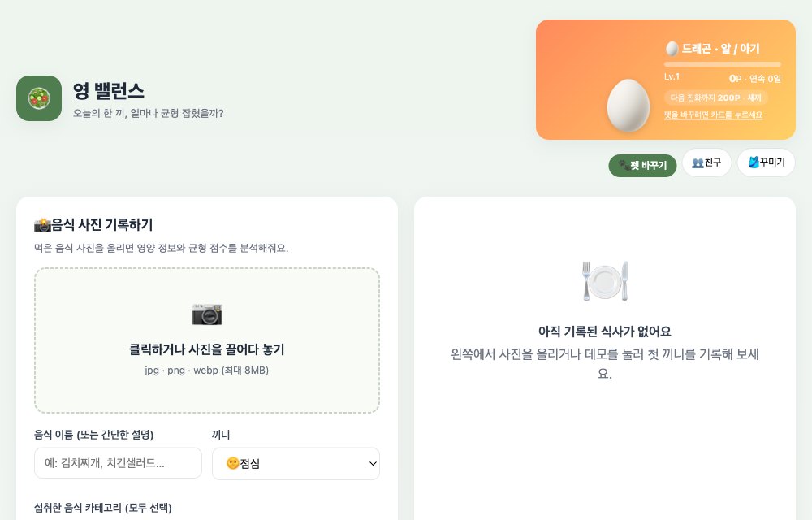
Task: Click the 펫 바꾸기 button
Action: (642, 166)
